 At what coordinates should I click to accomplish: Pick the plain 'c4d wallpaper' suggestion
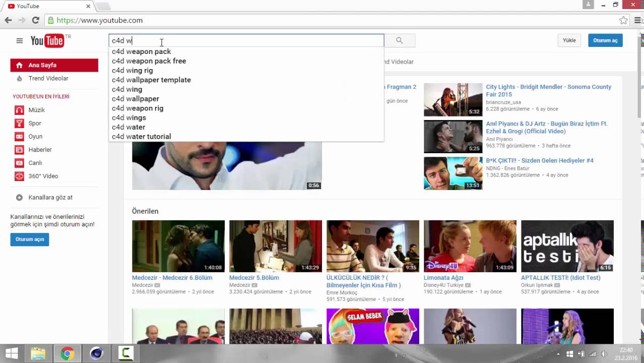click(246, 99)
